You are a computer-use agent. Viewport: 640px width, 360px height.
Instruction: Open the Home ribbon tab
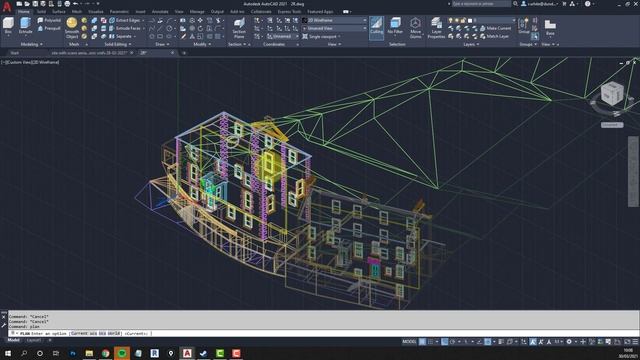click(x=23, y=12)
